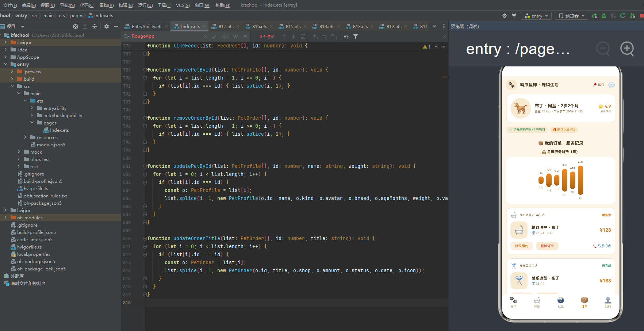Open the 重构(R) menu

(106, 5)
